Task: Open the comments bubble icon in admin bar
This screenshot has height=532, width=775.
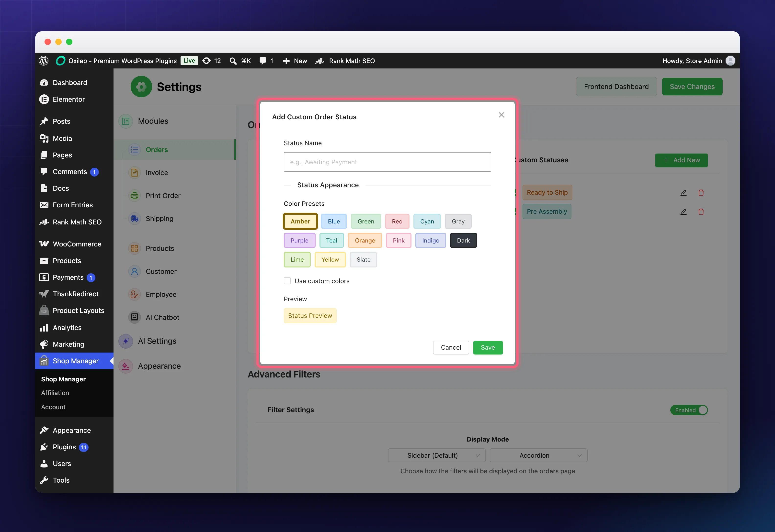Action: pos(263,61)
